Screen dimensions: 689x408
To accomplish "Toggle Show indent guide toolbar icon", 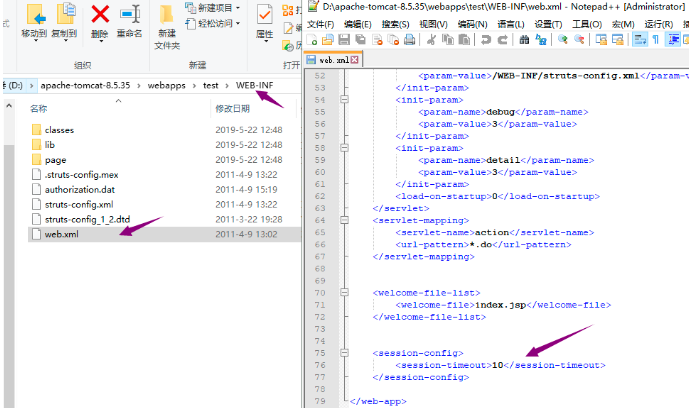I will [x=673, y=40].
